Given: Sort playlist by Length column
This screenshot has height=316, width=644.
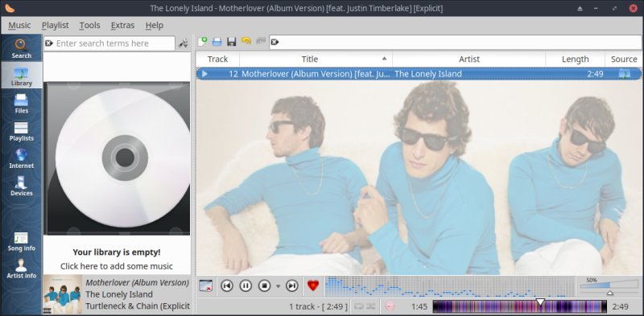Looking at the screenshot, I should click(x=575, y=59).
